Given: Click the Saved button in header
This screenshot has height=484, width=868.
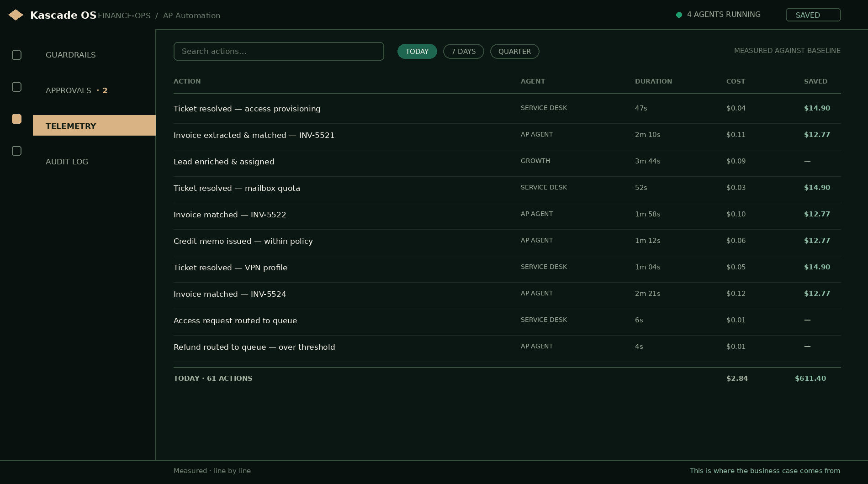Looking at the screenshot, I should [813, 15].
